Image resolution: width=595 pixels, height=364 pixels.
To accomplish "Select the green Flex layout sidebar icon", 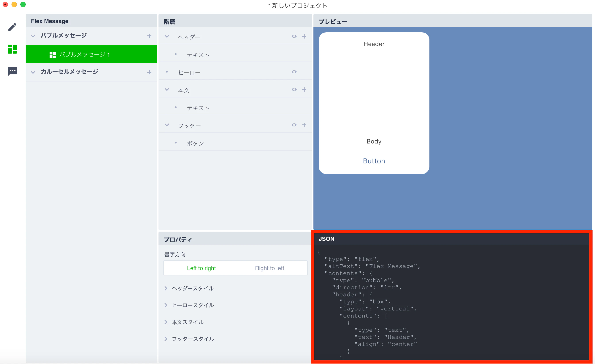I will tap(12, 49).
